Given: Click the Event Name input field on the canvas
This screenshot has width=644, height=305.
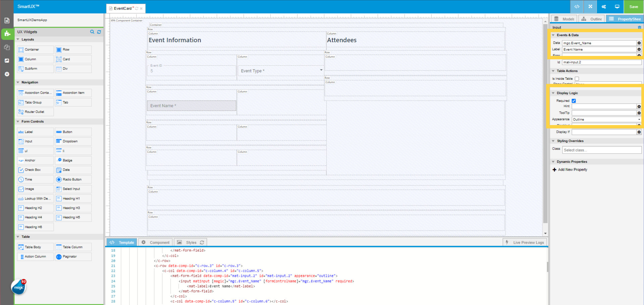Looking at the screenshot, I should [191, 105].
